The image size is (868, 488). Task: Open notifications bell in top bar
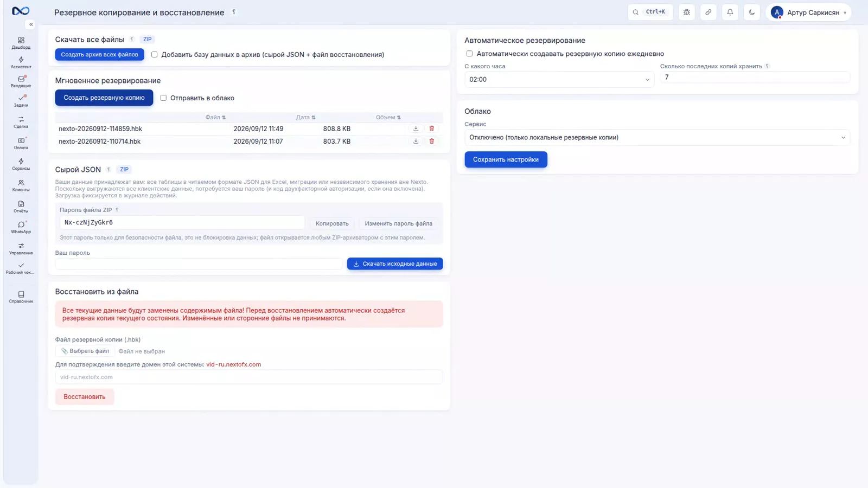(x=730, y=12)
